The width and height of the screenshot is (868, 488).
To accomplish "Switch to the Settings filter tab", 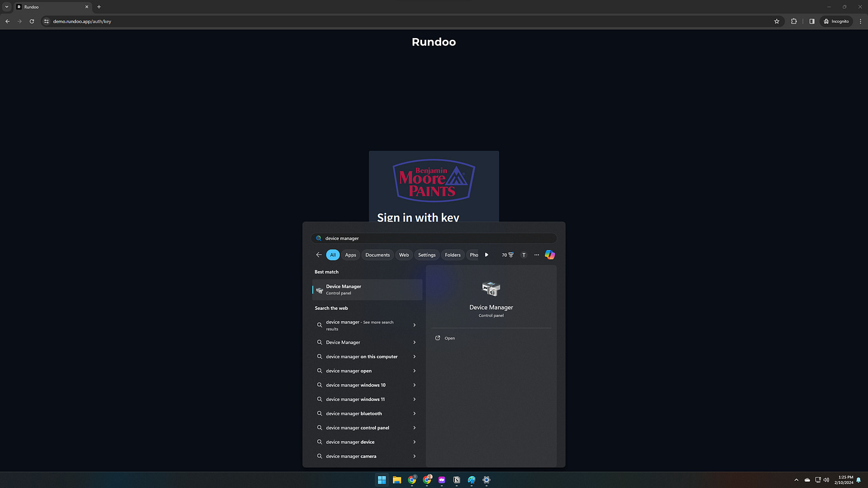I will pos(427,255).
